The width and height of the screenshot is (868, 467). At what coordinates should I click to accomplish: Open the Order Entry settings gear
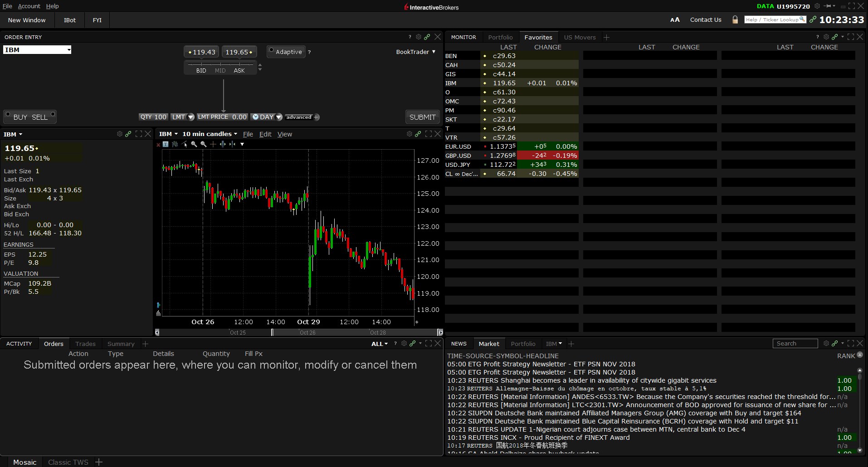click(419, 37)
